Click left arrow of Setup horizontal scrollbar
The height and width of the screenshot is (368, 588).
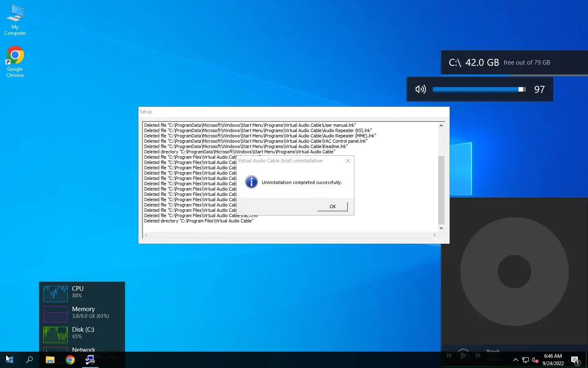(146, 235)
